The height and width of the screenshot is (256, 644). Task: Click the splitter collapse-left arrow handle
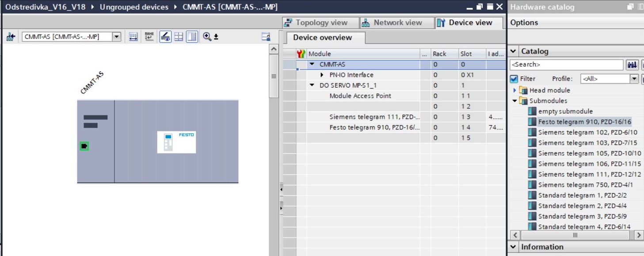(281, 189)
